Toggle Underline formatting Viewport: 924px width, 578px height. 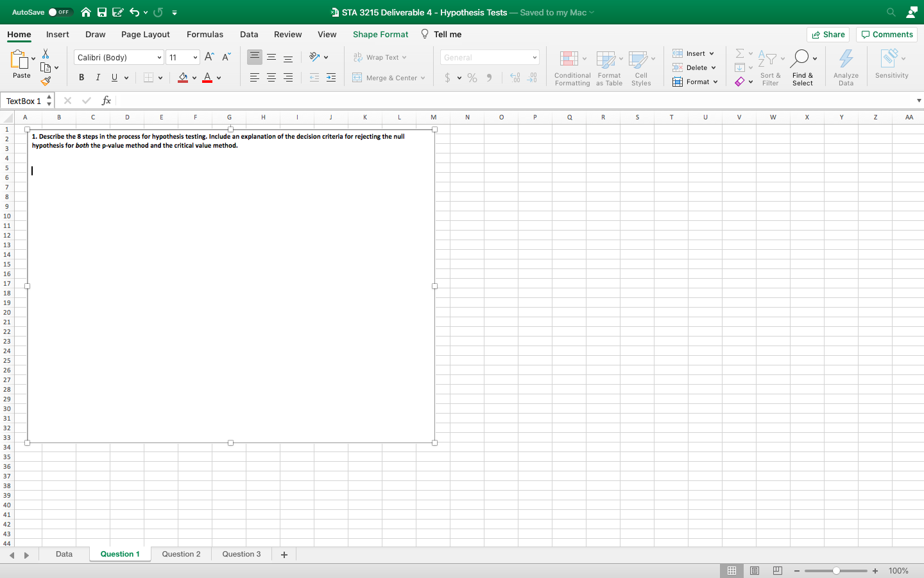[x=114, y=78]
